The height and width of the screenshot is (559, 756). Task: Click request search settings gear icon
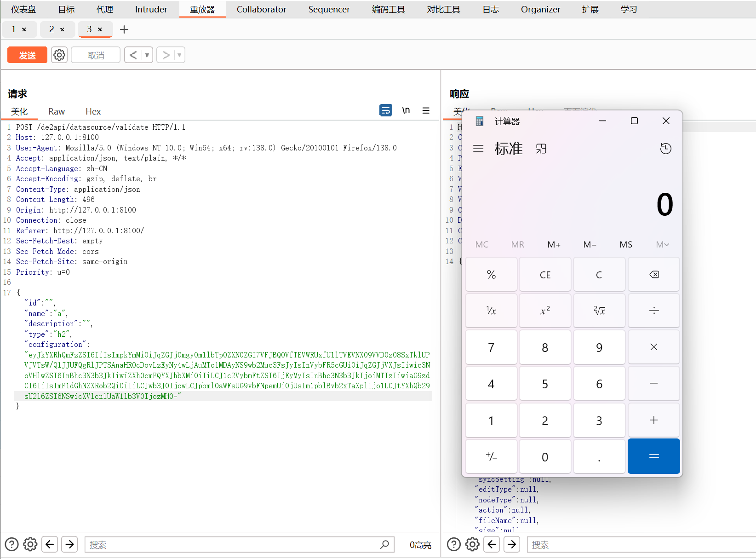click(x=30, y=544)
